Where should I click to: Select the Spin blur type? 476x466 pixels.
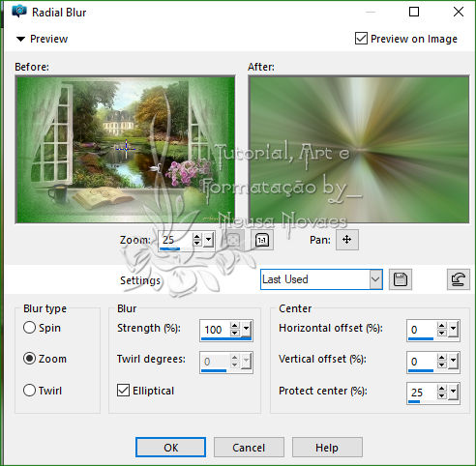[x=29, y=328]
